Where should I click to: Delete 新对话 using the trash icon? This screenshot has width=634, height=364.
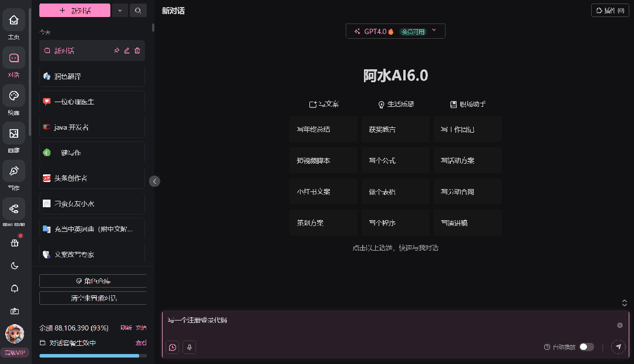(x=137, y=50)
